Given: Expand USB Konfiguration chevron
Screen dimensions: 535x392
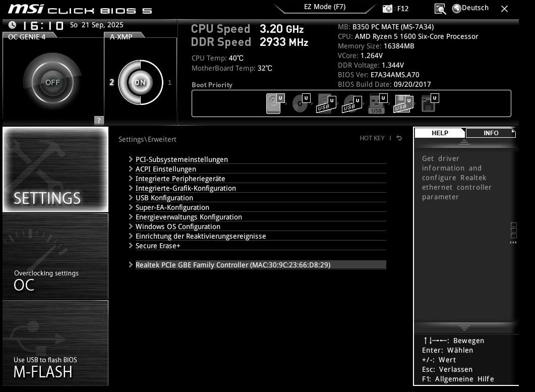Looking at the screenshot, I should click(x=131, y=197).
